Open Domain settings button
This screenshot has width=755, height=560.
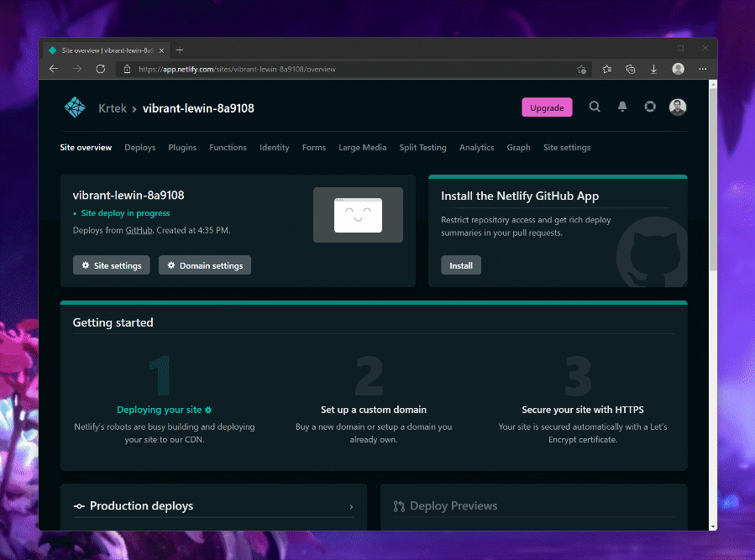[205, 265]
